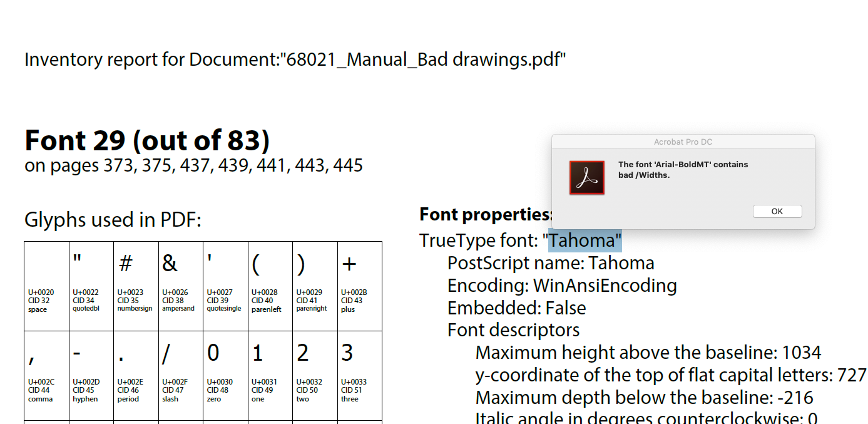This screenshot has height=424, width=868.
Task: Click the 'PostScript name: Tahoma' line
Action: tap(551, 263)
